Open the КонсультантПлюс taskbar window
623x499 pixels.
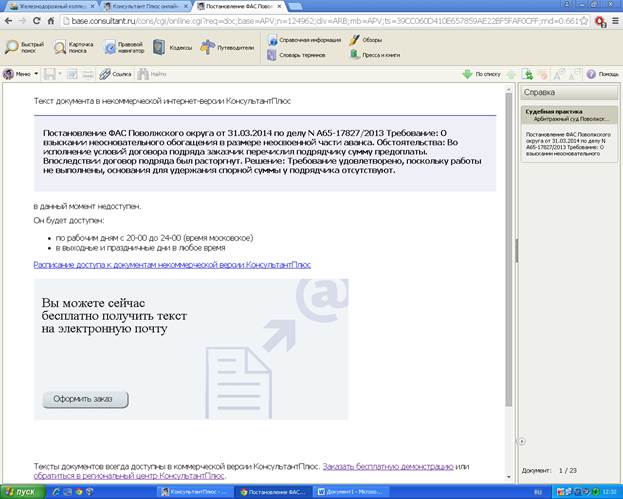click(x=194, y=492)
